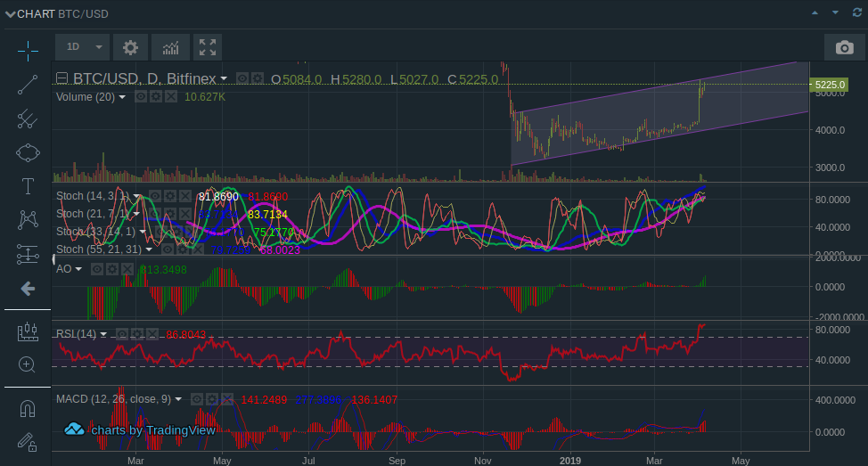Hide the Volume (20) indicator via eye icon
Viewport: 868px width, 466px height.
click(x=141, y=96)
